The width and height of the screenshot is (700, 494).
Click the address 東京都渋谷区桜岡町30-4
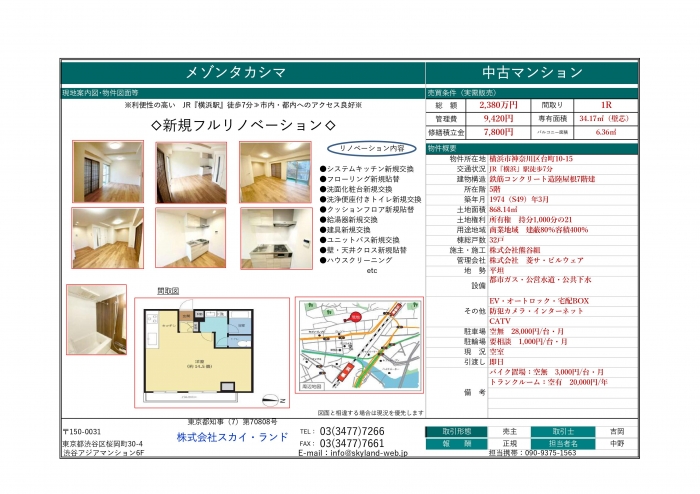pos(103,444)
